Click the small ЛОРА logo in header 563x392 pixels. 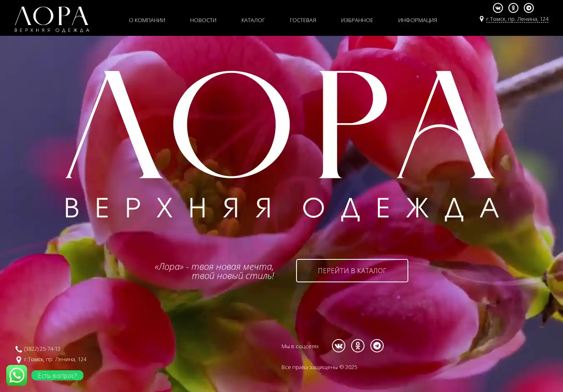click(x=52, y=19)
